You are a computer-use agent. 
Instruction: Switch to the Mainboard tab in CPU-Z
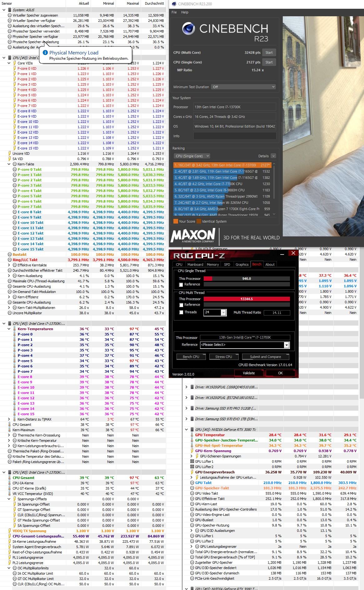[195, 265]
